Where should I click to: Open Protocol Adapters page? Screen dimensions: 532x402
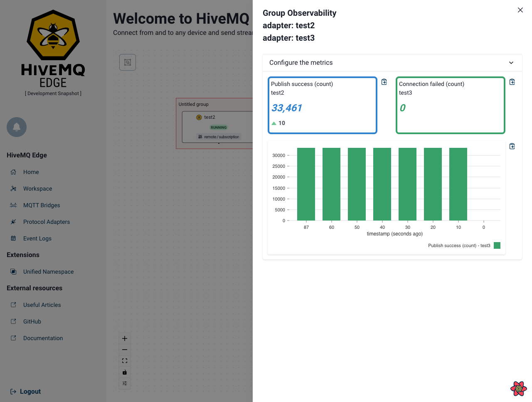[x=47, y=222]
